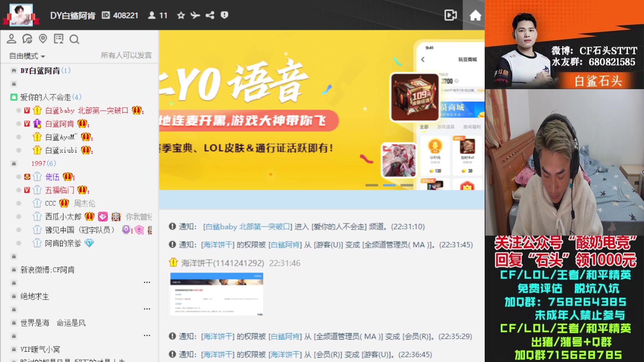This screenshot has width=644, height=362.
Task: Click 白鲨阿肯 link in 22:31:45 notice
Action: (x=285, y=245)
